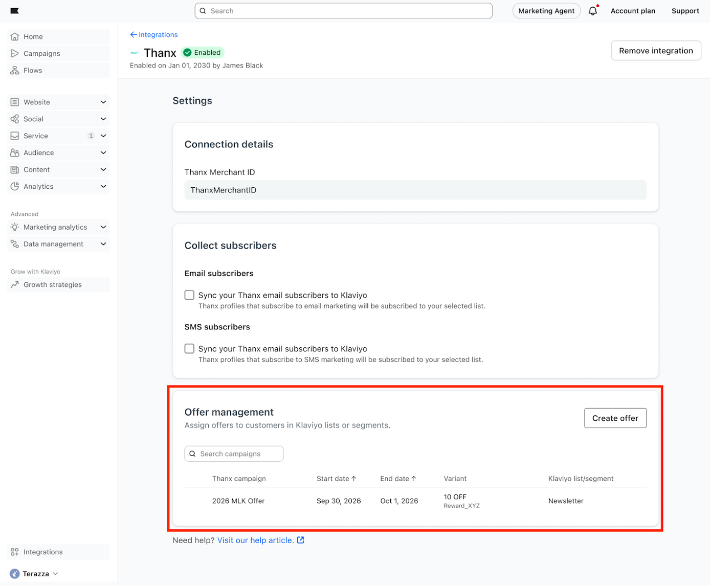Screen dimensions: 710x588
Task: Click the 2026 MLK Offer campaign name
Action: coord(238,501)
